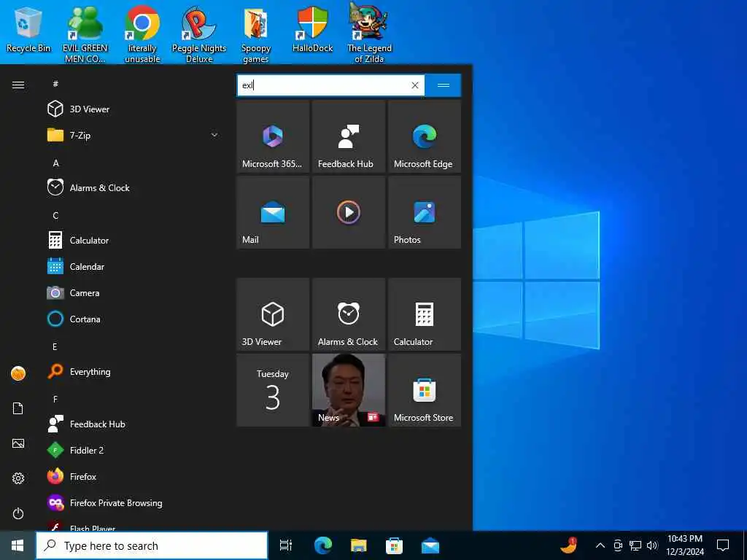Select Recycle Bin desktop icon
This screenshot has width=747, height=560.
tap(28, 29)
